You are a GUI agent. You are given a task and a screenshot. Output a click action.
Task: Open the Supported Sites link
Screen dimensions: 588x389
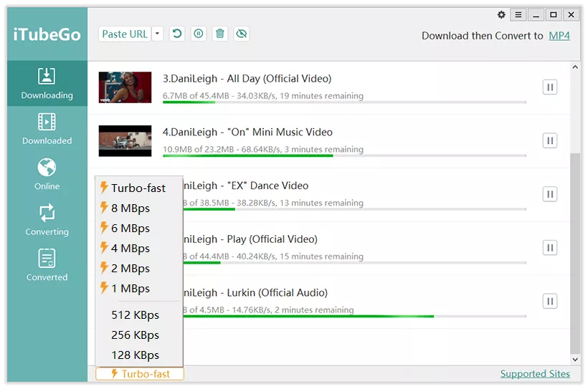coord(535,373)
